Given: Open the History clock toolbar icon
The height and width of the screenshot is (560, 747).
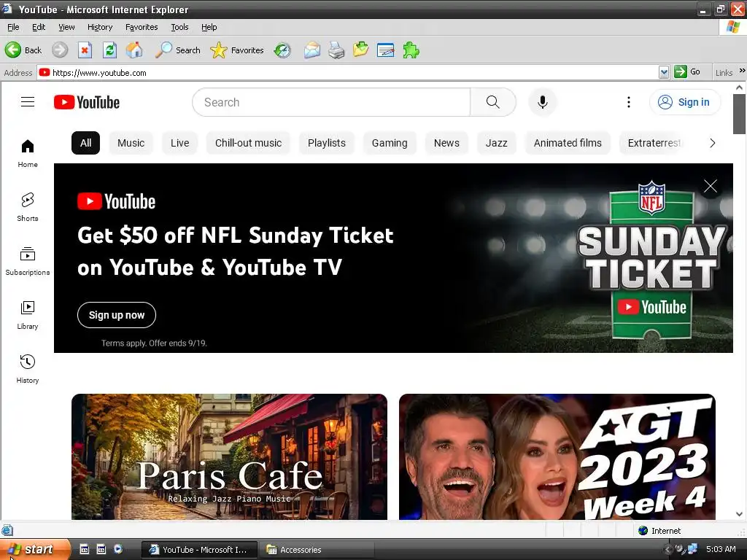Looking at the screenshot, I should click(282, 50).
